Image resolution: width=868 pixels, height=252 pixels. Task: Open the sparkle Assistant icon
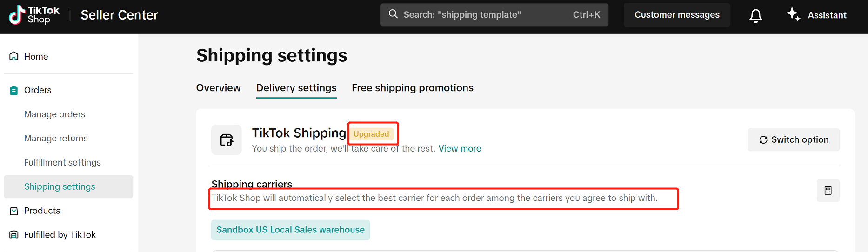pyautogui.click(x=793, y=14)
